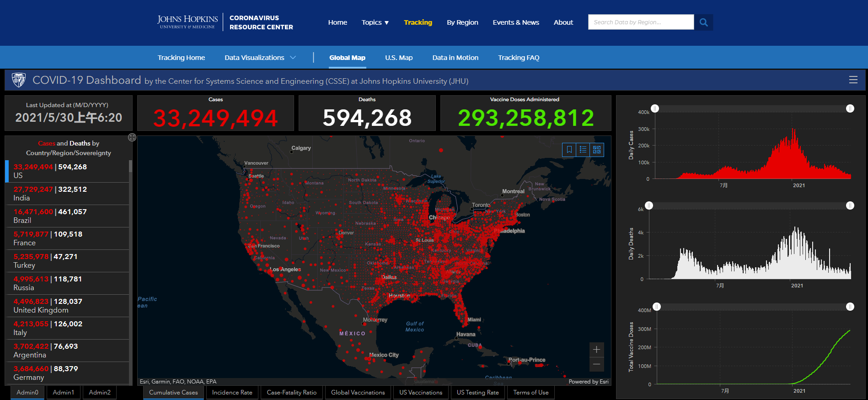The width and height of the screenshot is (868, 400).
Task: Open the By Region page
Action: tap(462, 22)
